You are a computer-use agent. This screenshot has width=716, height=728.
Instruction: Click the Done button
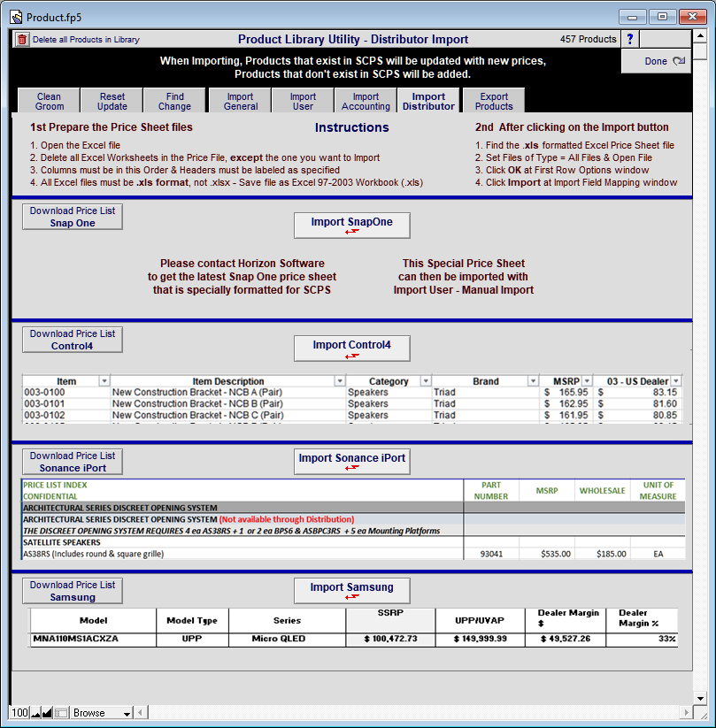[x=656, y=61]
